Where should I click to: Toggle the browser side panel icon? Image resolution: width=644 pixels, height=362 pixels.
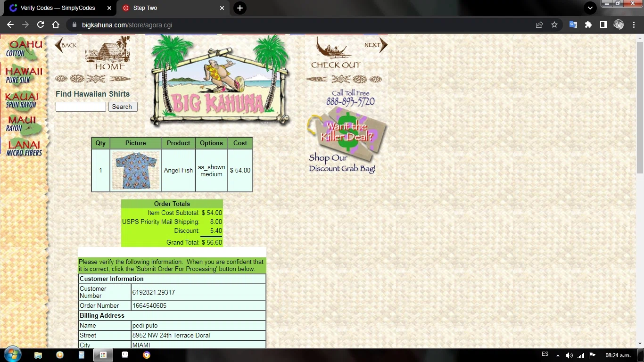click(603, 25)
